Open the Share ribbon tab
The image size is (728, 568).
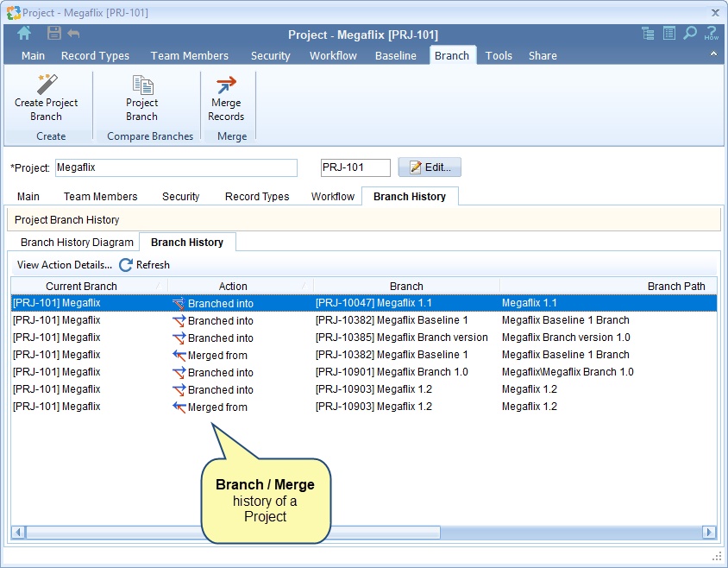pos(543,56)
